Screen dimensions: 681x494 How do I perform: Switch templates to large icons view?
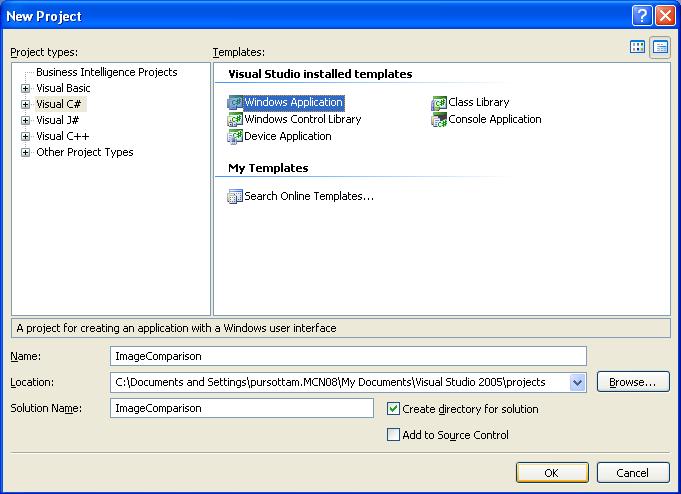[637, 47]
